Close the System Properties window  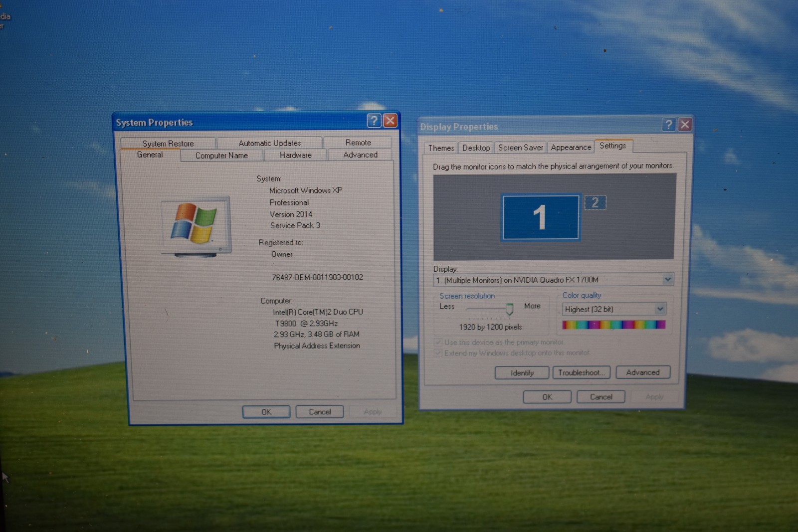[x=390, y=120]
